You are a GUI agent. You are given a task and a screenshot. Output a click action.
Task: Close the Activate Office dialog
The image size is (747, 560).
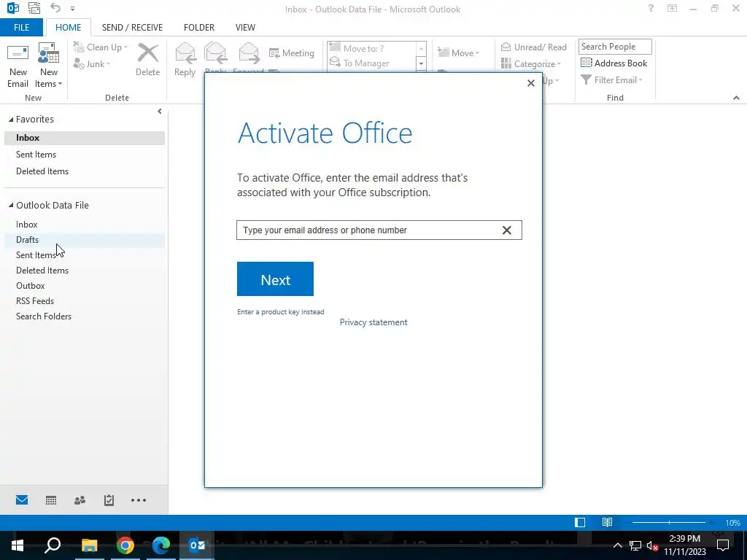pyautogui.click(x=531, y=83)
